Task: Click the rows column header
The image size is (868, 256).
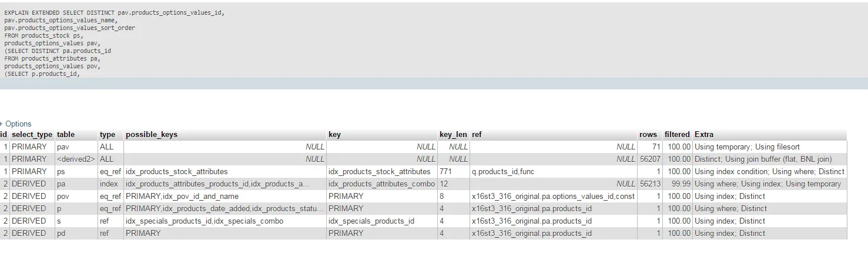Action: pos(648,134)
